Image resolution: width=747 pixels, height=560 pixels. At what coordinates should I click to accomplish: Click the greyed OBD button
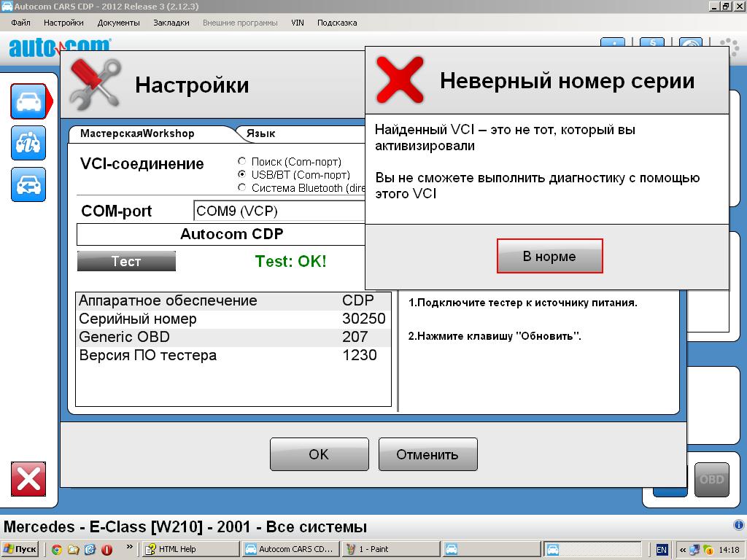point(712,480)
